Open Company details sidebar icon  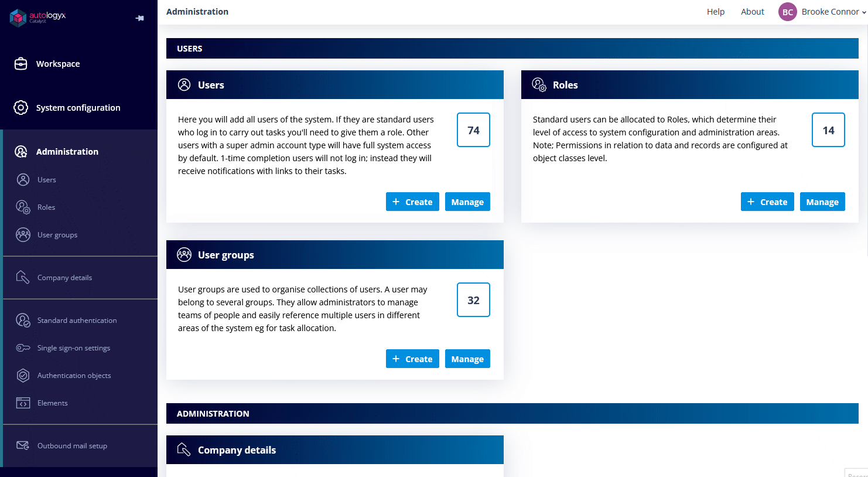23,278
